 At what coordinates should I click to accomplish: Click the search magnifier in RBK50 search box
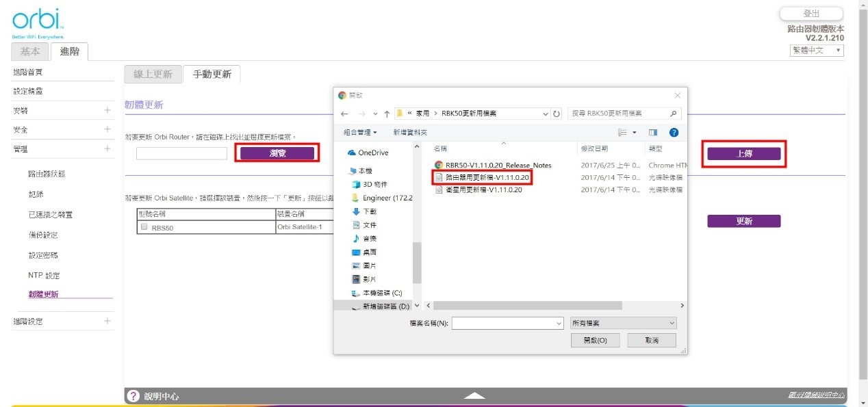coord(674,114)
